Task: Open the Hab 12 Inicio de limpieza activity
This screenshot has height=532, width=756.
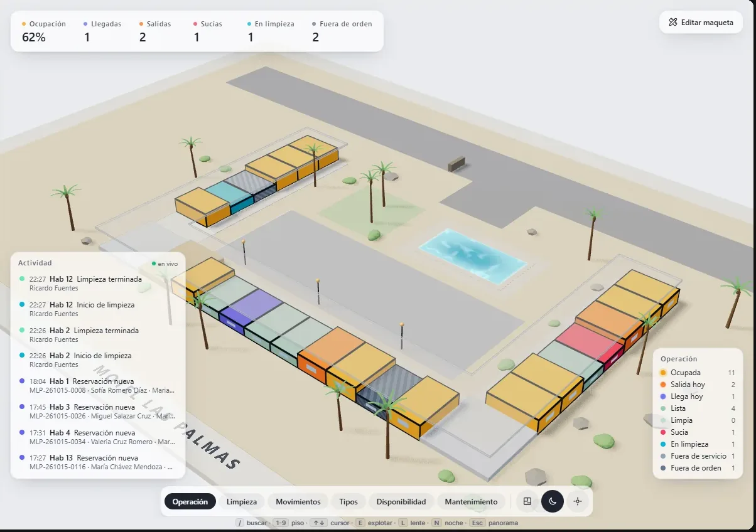Action: pos(98,309)
